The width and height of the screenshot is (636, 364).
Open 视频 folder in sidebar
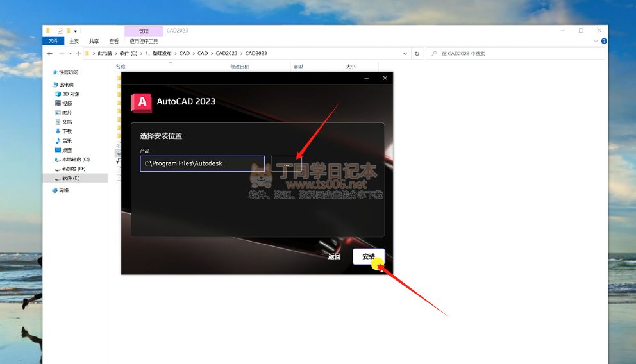pyautogui.click(x=64, y=103)
